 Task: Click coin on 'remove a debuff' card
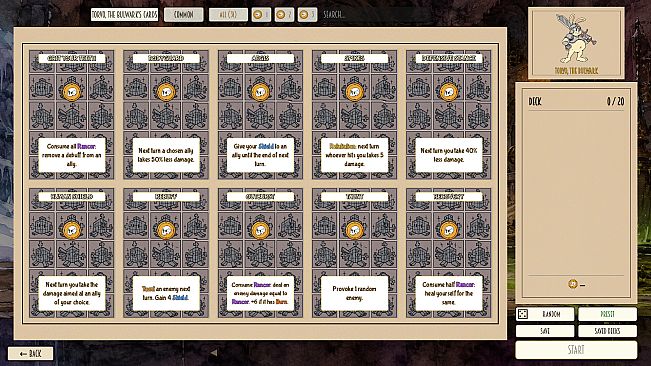point(71,92)
